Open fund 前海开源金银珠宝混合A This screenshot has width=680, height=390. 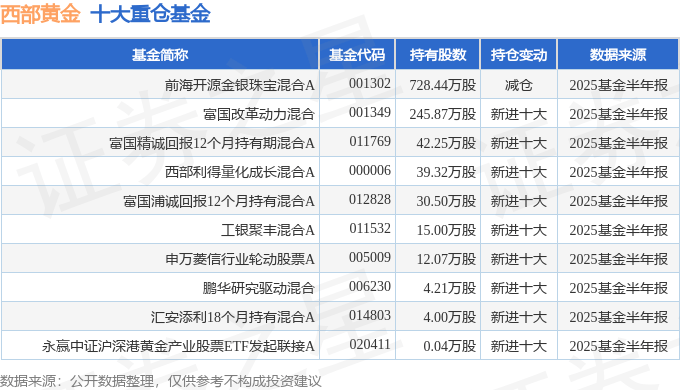pyautogui.click(x=239, y=85)
